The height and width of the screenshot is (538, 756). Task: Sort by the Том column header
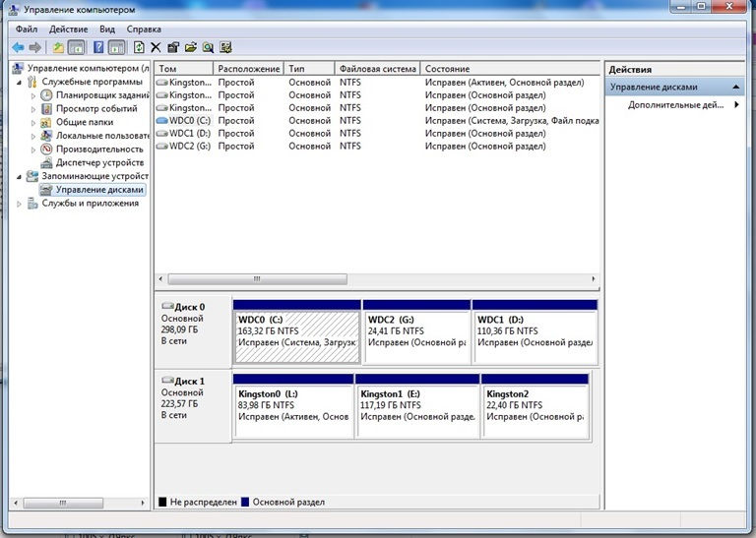coord(184,69)
